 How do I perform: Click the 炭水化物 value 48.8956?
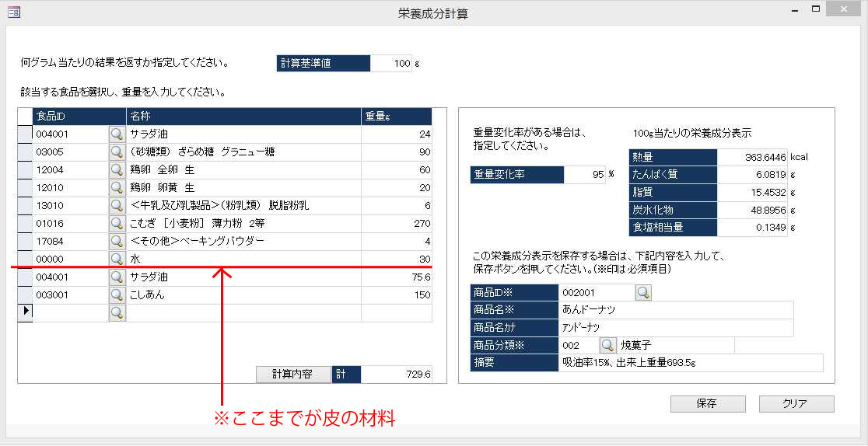point(752,211)
